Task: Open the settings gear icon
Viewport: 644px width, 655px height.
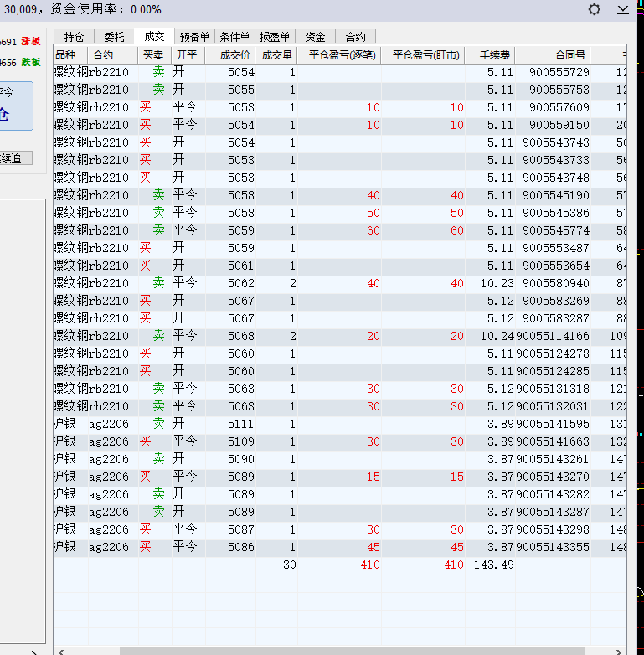Action: tap(595, 9)
